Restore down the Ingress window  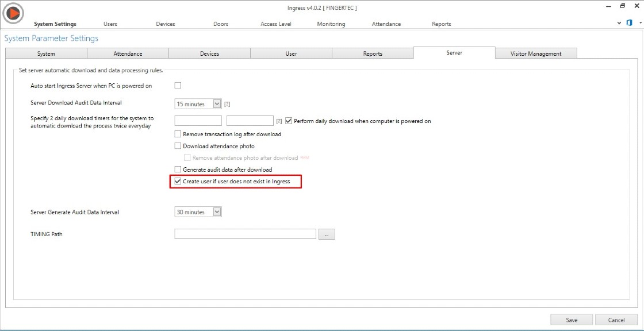pos(623,6)
